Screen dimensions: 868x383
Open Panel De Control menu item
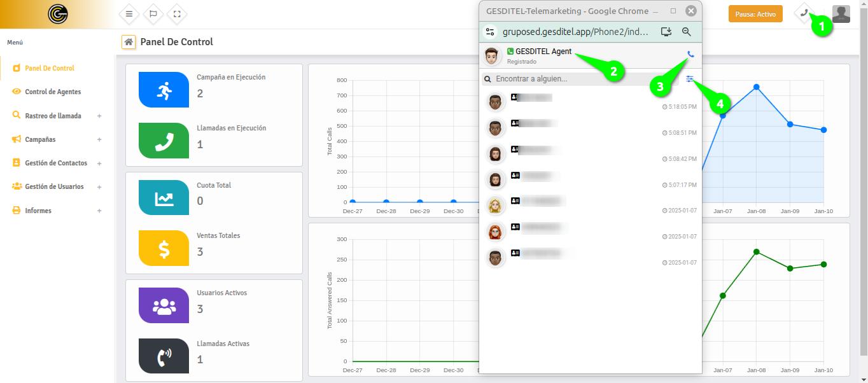point(49,68)
